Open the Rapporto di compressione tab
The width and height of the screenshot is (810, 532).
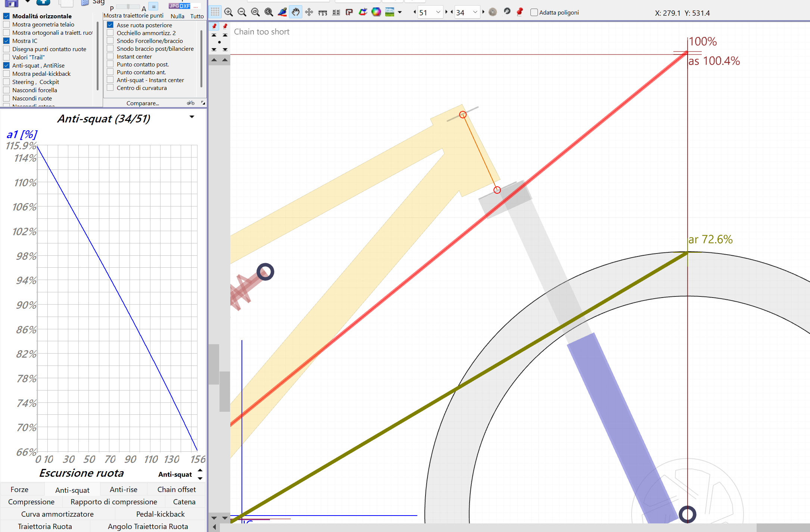click(x=113, y=502)
